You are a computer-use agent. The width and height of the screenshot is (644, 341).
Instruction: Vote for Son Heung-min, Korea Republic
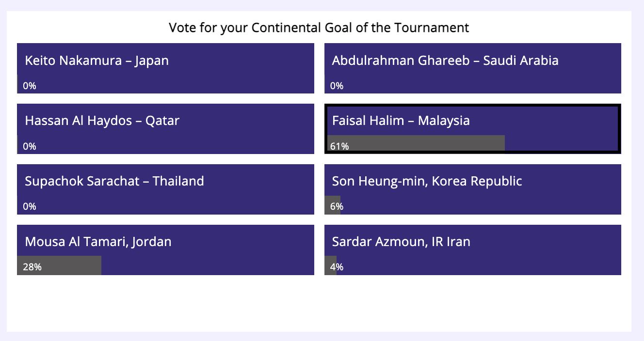pos(472,189)
